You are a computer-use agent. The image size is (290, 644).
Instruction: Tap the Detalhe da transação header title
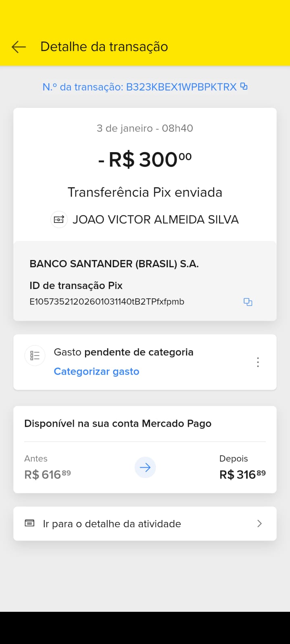click(104, 47)
